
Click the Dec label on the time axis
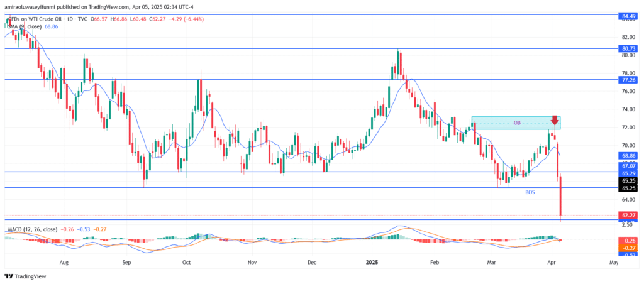[x=312, y=261]
